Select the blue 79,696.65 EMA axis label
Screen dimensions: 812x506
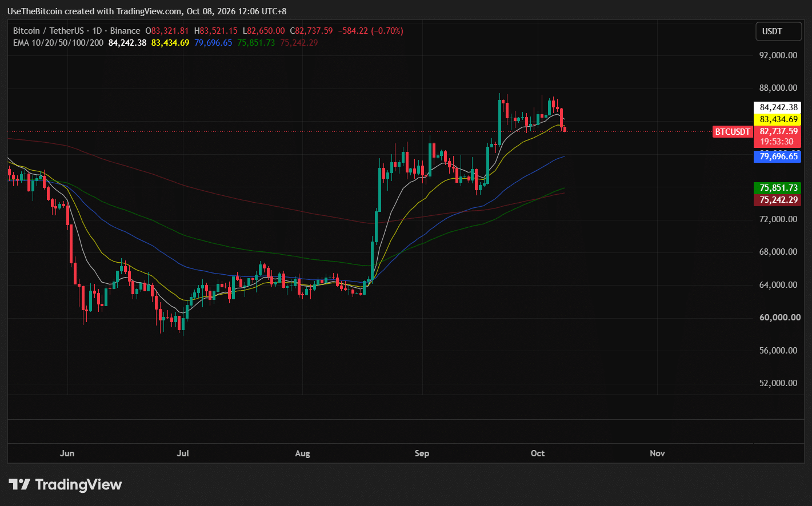coord(778,156)
